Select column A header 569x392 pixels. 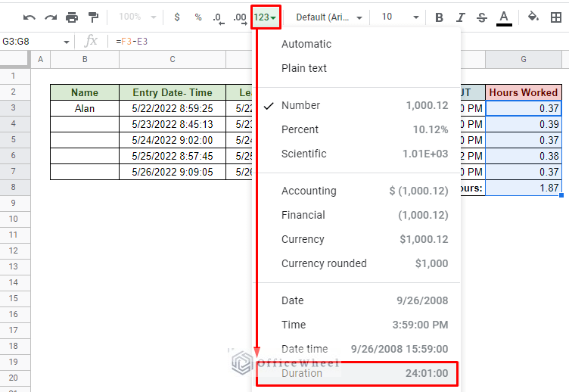click(x=41, y=60)
